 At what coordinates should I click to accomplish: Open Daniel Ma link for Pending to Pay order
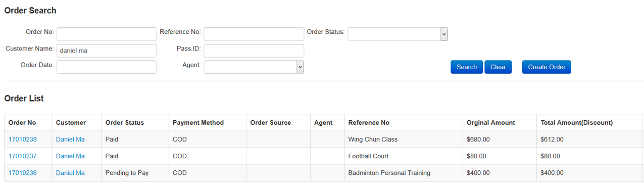[70, 173]
